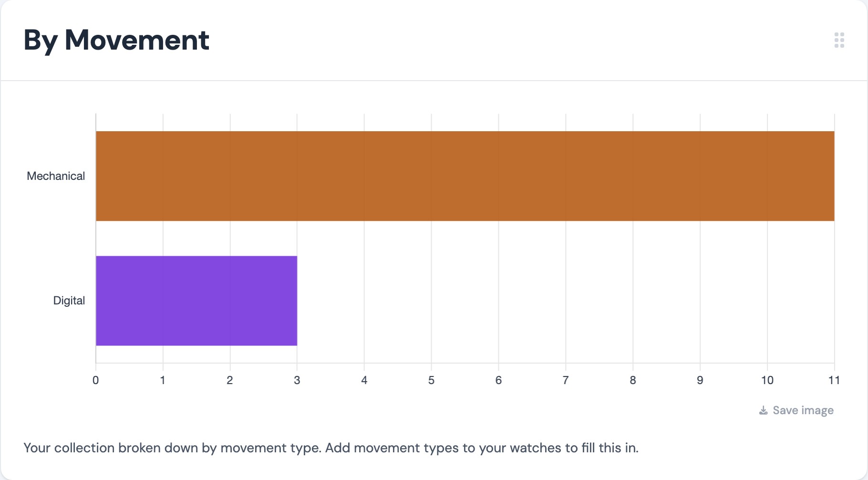Select the purple Digital bar
Screen dimensions: 868x480
coord(196,301)
